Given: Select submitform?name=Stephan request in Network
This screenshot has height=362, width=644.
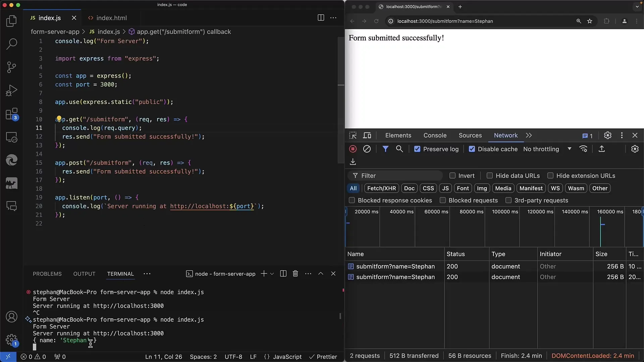Looking at the screenshot, I should (x=395, y=266).
